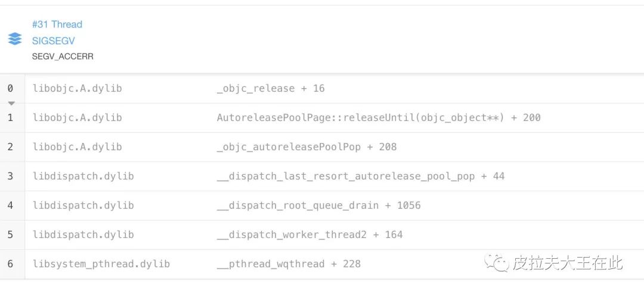Screen dimensions: 644x291
Task: Expand frame 0 with the small down arrow
Action: (11, 103)
